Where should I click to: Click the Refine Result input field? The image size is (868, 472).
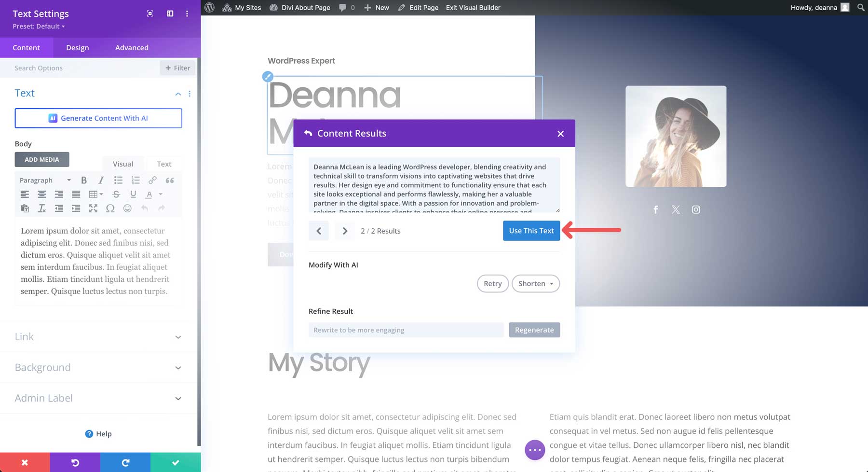[406, 330]
